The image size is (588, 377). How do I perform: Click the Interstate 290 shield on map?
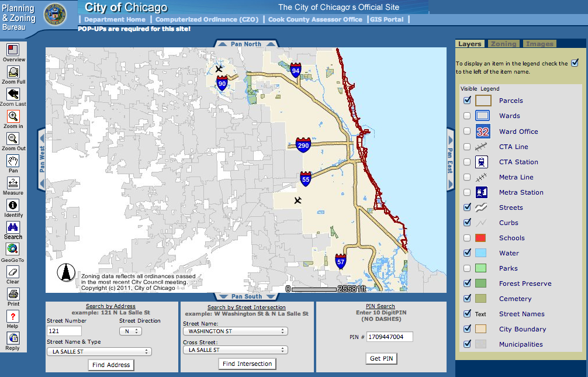coord(303,145)
